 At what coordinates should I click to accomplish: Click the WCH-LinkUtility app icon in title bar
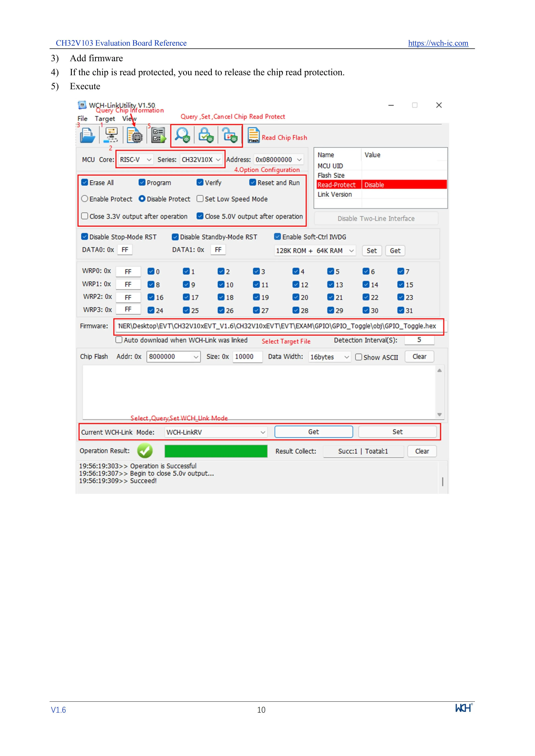[82, 105]
